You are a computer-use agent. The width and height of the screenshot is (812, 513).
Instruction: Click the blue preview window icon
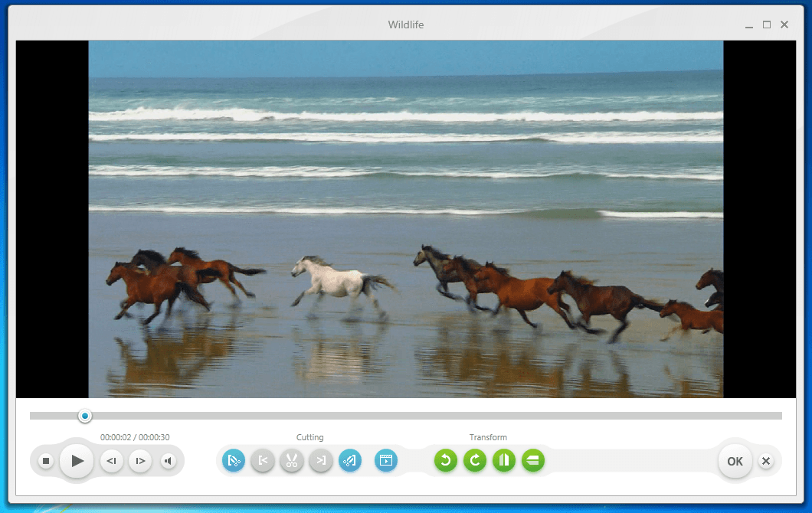(386, 460)
